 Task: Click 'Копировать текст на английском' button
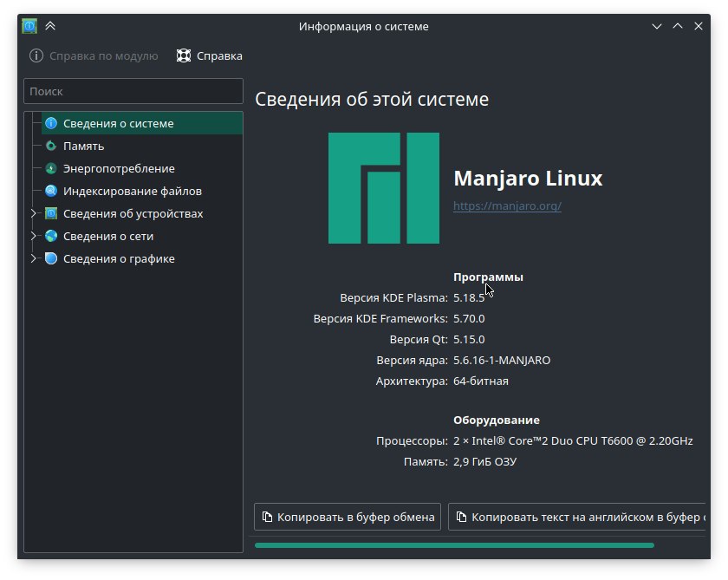576,517
